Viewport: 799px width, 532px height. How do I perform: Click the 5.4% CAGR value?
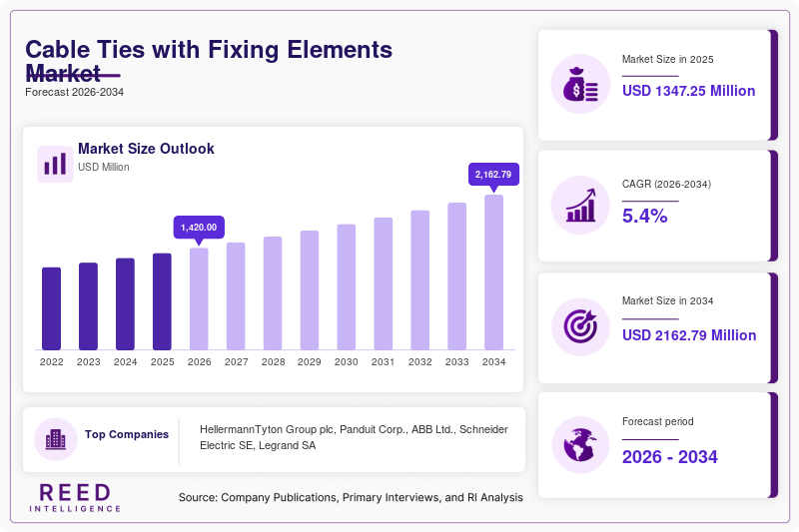click(x=644, y=216)
